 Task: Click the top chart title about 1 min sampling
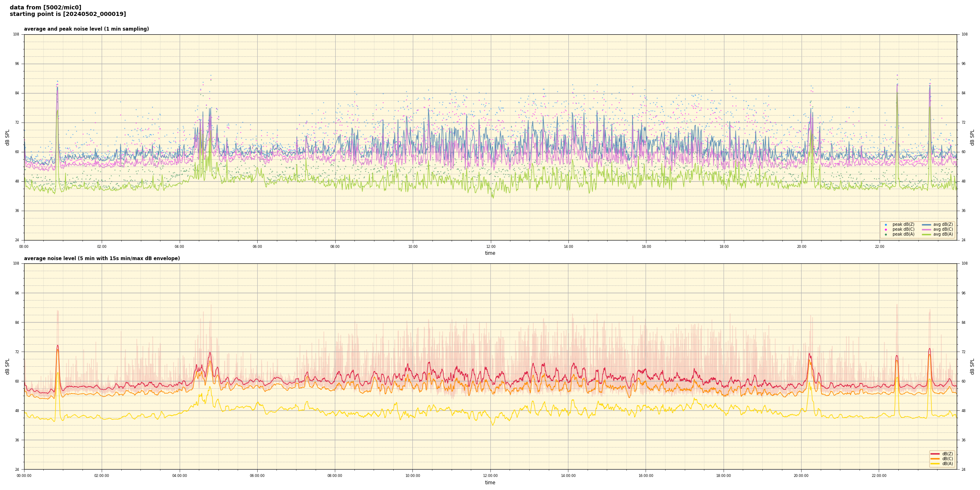86,29
